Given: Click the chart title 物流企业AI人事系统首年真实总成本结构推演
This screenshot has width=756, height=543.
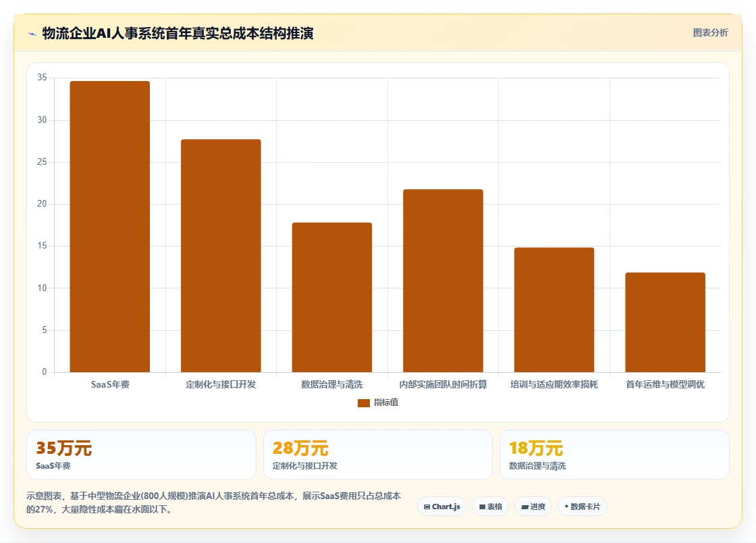Looking at the screenshot, I should [x=178, y=33].
